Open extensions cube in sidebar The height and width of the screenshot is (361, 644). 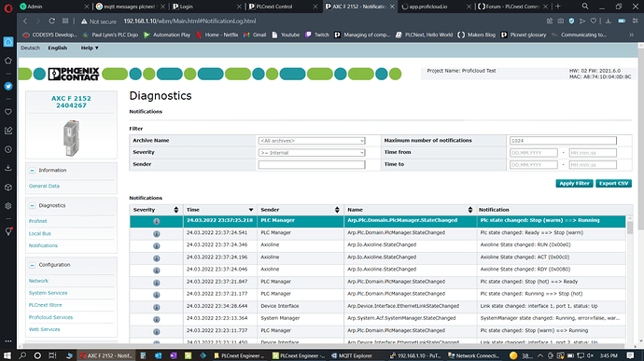(x=8, y=187)
